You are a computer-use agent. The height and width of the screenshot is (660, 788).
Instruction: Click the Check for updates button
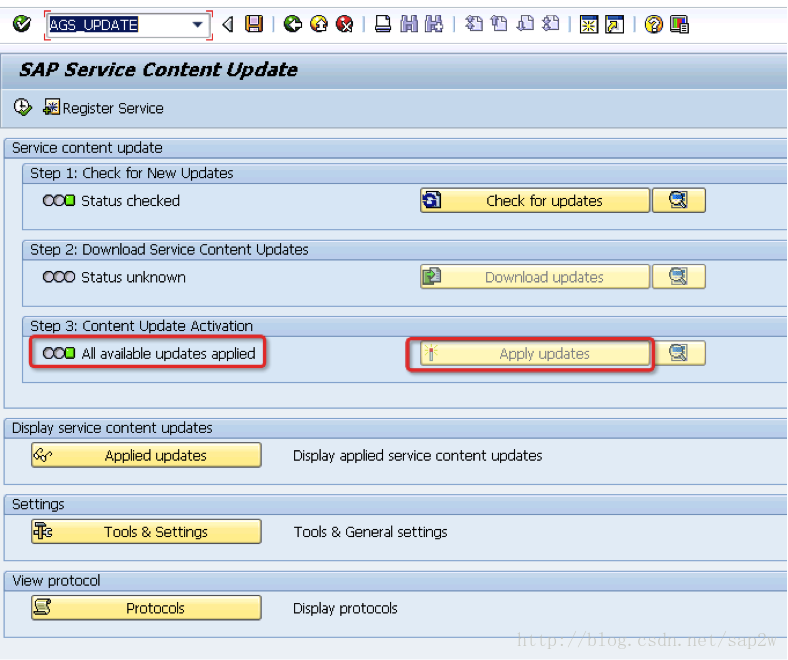535,201
